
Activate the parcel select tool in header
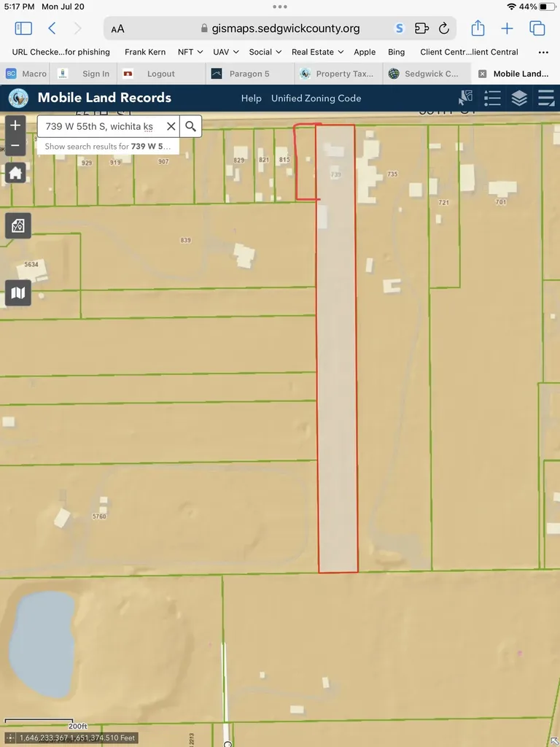465,98
